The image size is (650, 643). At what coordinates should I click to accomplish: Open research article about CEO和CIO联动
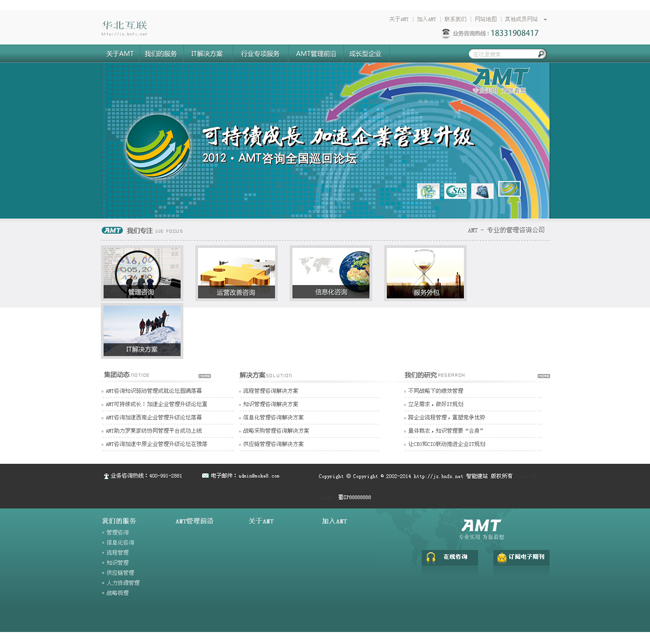pyautogui.click(x=446, y=444)
